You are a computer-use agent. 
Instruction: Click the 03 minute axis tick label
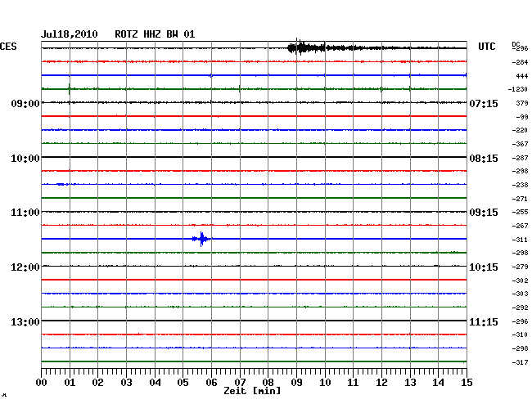coord(126,383)
